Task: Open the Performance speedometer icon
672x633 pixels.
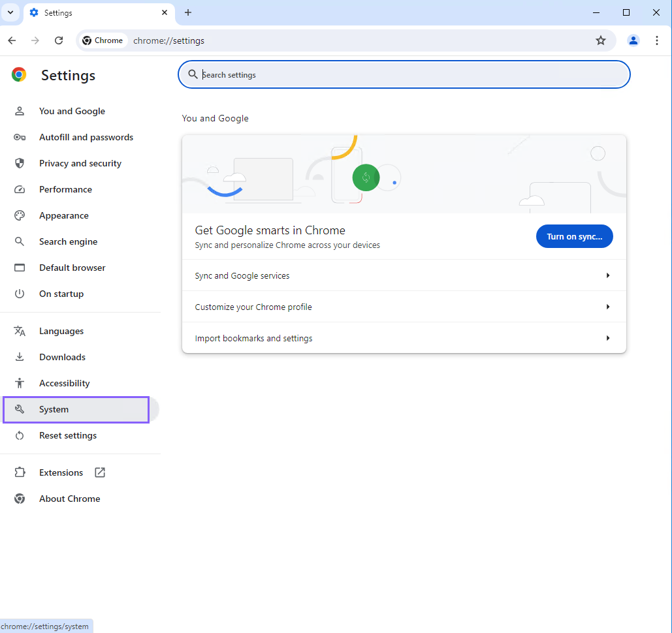Action: point(20,189)
